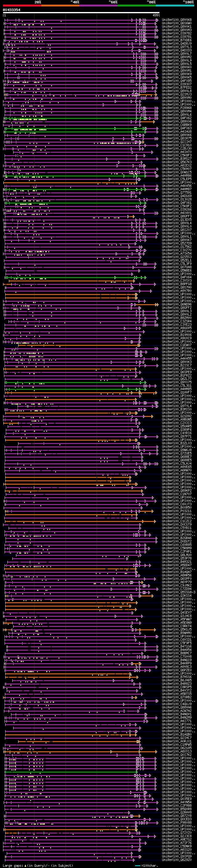Select the UniRef100_C3YE23 row label
197x868 pixels.
(177, 325)
